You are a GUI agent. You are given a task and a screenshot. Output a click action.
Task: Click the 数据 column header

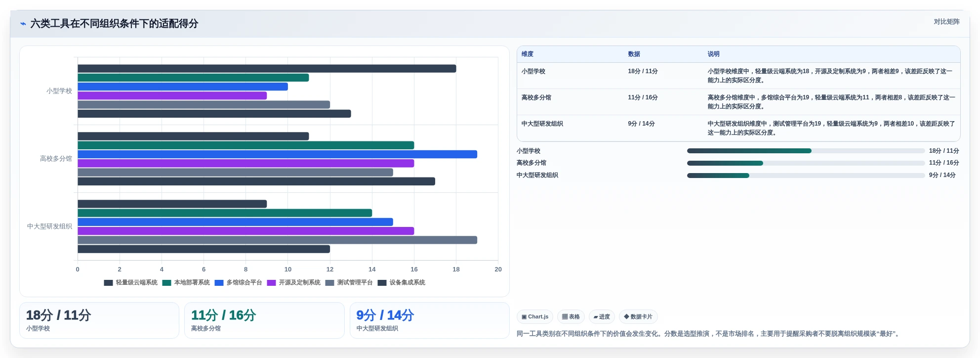point(634,54)
